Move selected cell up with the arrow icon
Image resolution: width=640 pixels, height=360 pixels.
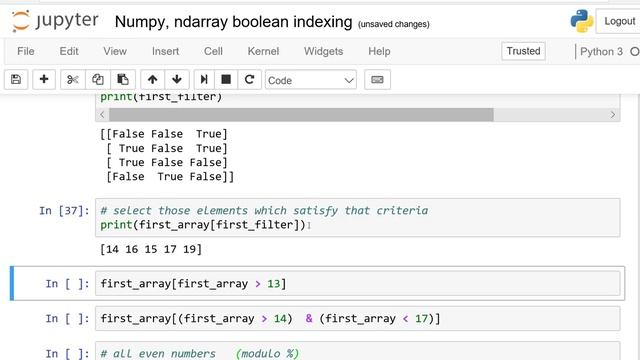[x=152, y=80]
